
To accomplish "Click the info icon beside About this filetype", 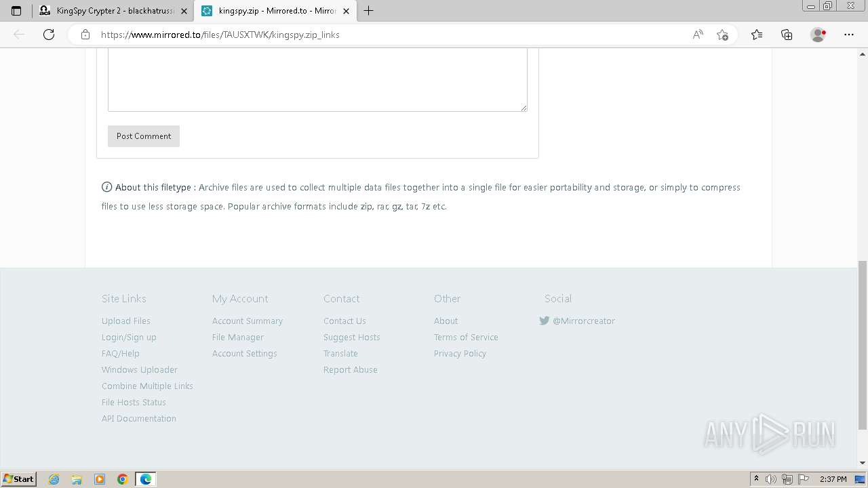I will click(106, 187).
